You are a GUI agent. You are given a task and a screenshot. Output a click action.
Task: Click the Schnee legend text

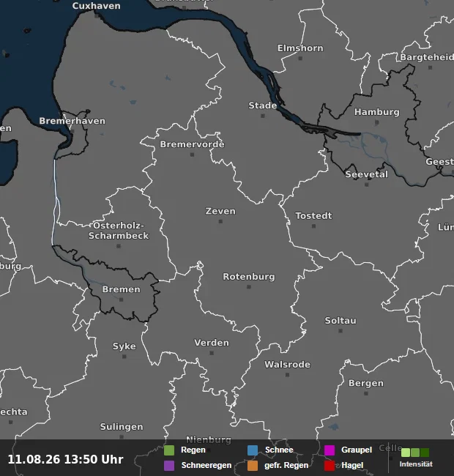click(279, 450)
